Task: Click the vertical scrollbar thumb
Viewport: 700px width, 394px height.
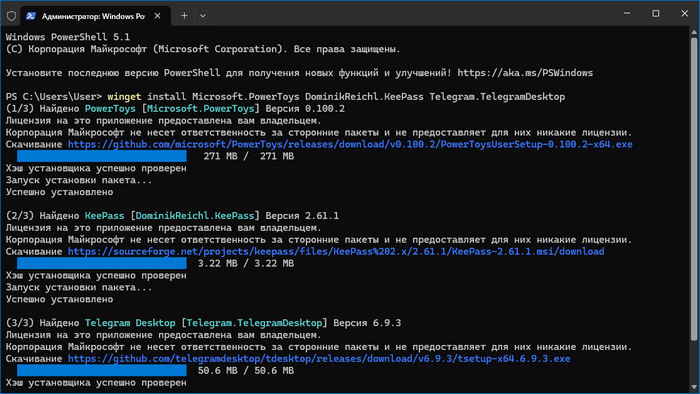Action: (694, 189)
